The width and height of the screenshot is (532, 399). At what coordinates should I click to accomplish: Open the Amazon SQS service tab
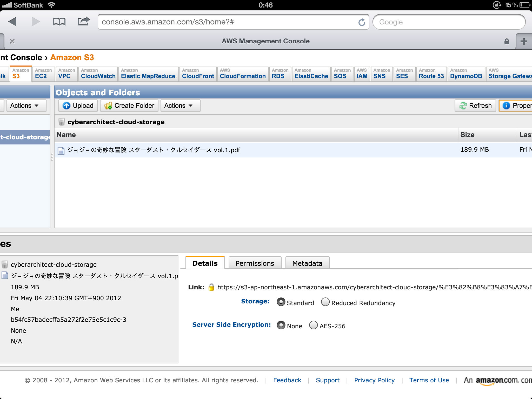click(x=342, y=74)
